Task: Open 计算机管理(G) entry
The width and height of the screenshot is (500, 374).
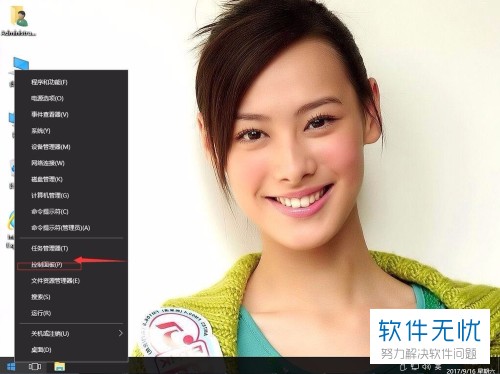Action: click(71, 195)
